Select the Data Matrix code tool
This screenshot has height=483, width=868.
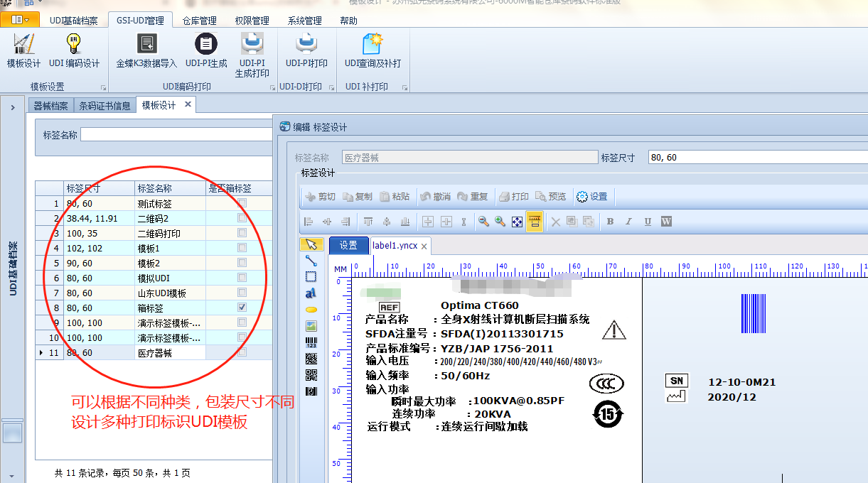(311, 359)
